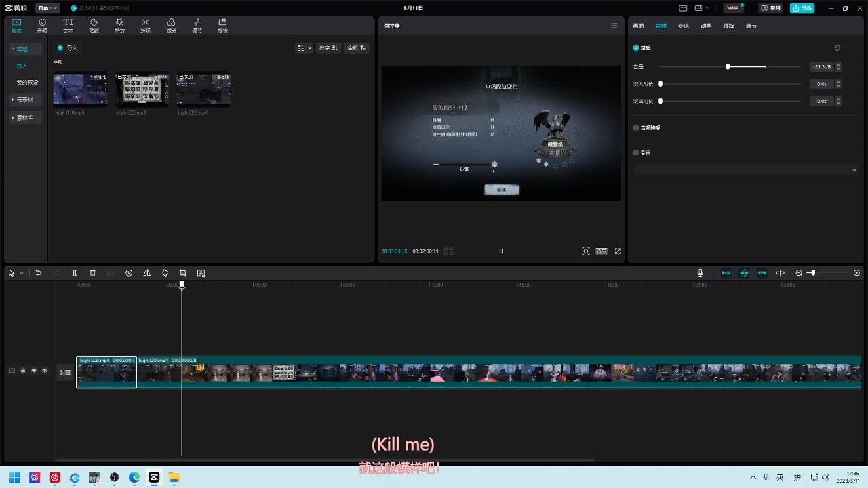The width and height of the screenshot is (868, 488).
Task: Switch to the 变速 (Speed) inspector tab
Action: point(684,26)
